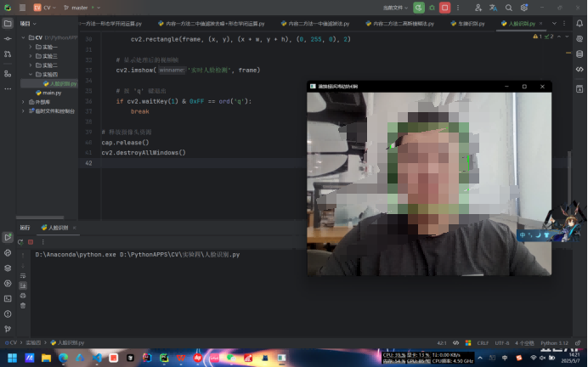Open the Services tool window icon
Image resolution: width=588 pixels, height=367 pixels.
[x=8, y=284]
